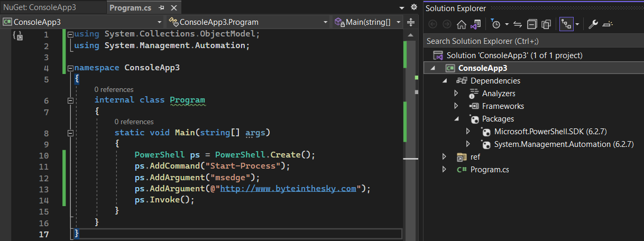The image size is (644, 241).
Task: Select Program.cs in Solution Explorer
Action: pyautogui.click(x=490, y=170)
